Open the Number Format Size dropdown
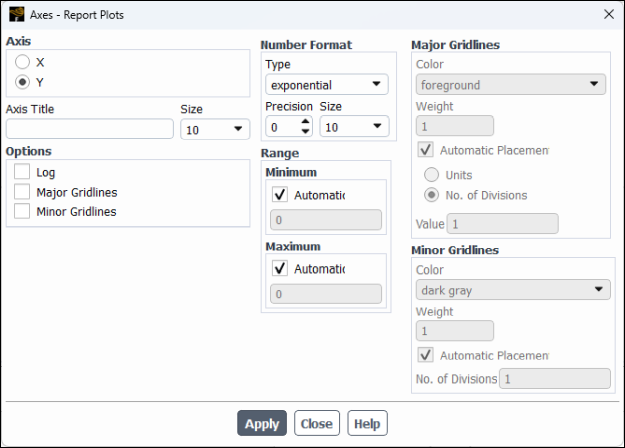 (354, 127)
